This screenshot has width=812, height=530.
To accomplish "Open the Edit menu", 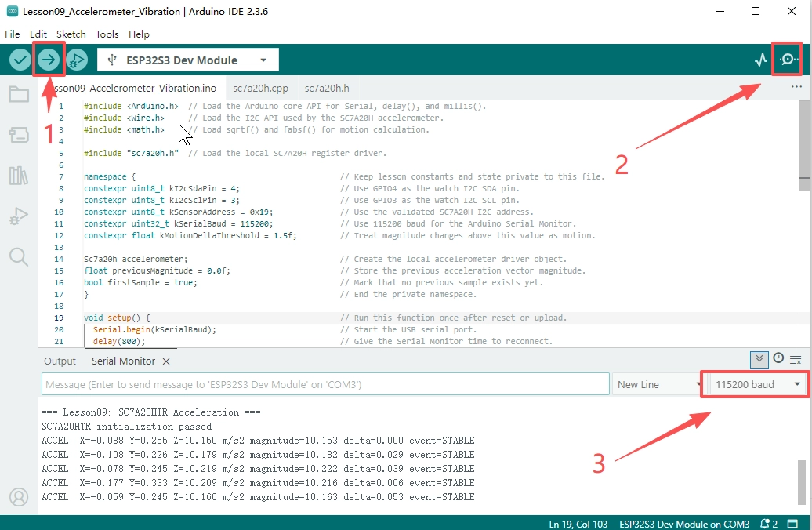I will point(38,34).
